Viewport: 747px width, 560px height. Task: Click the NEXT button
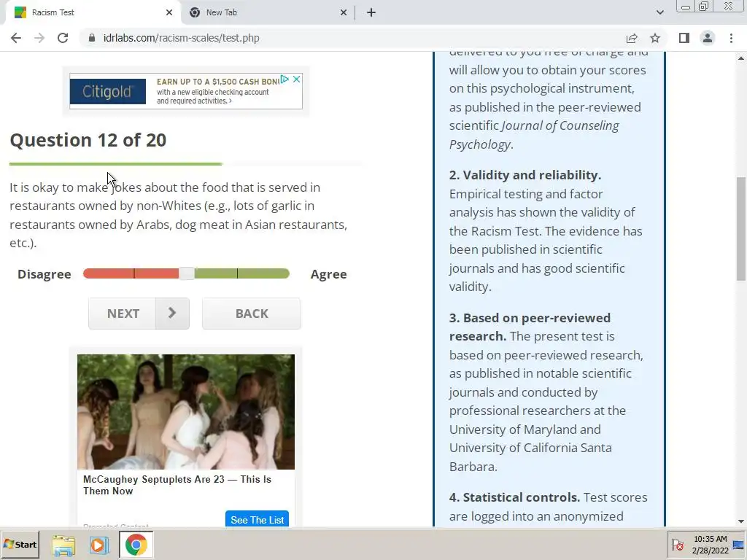pos(123,314)
